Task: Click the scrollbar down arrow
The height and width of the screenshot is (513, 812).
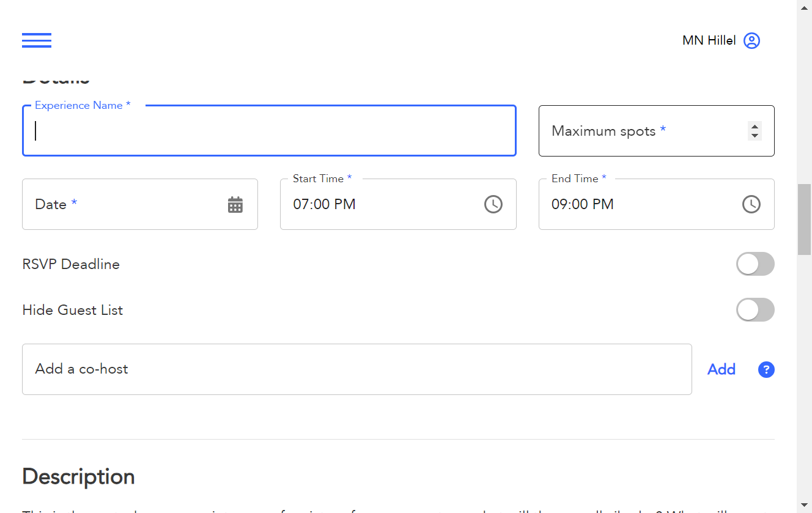Action: (x=805, y=506)
